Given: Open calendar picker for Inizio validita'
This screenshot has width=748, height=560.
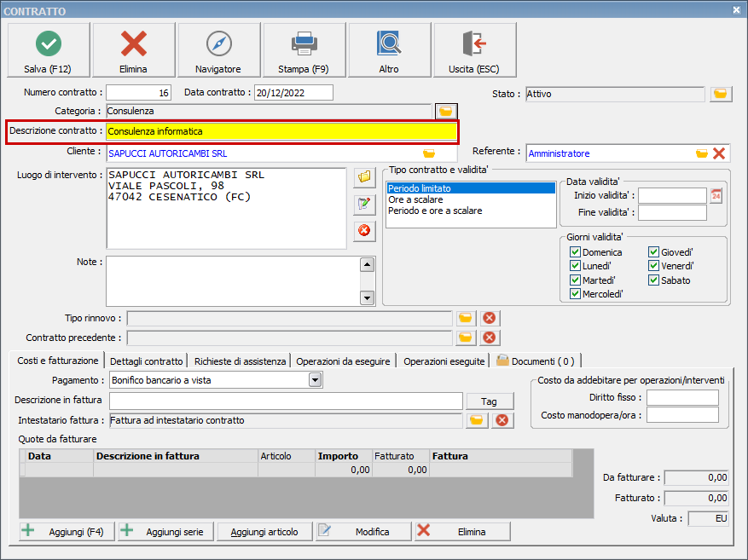Looking at the screenshot, I should coord(716,195).
